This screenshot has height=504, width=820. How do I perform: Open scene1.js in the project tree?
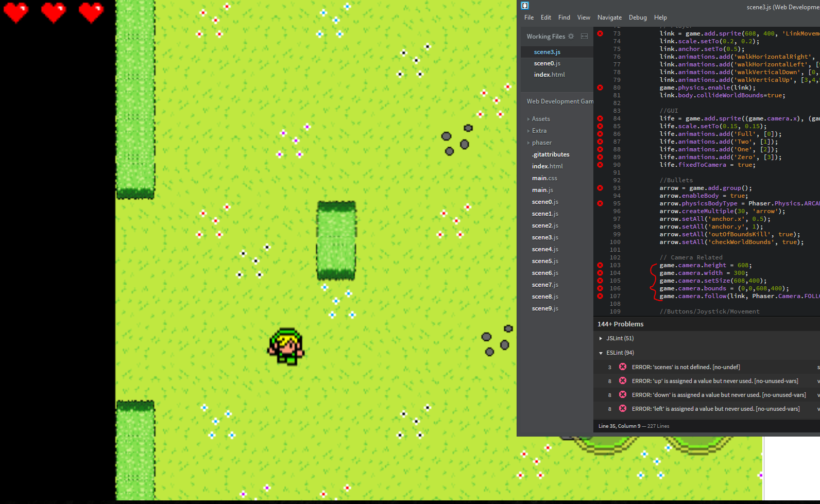[x=545, y=214]
